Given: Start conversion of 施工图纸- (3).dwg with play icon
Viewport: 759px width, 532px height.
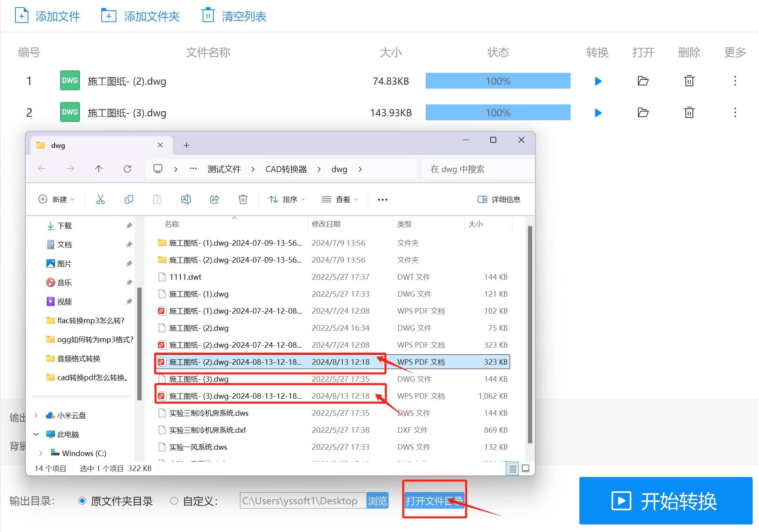Looking at the screenshot, I should coord(598,113).
